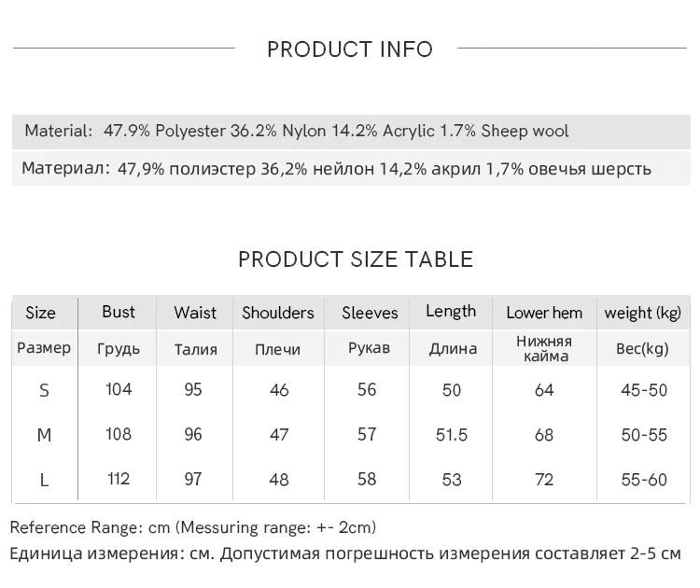Click the Lower hem column header
This screenshot has width=700, height=588.
(x=544, y=313)
